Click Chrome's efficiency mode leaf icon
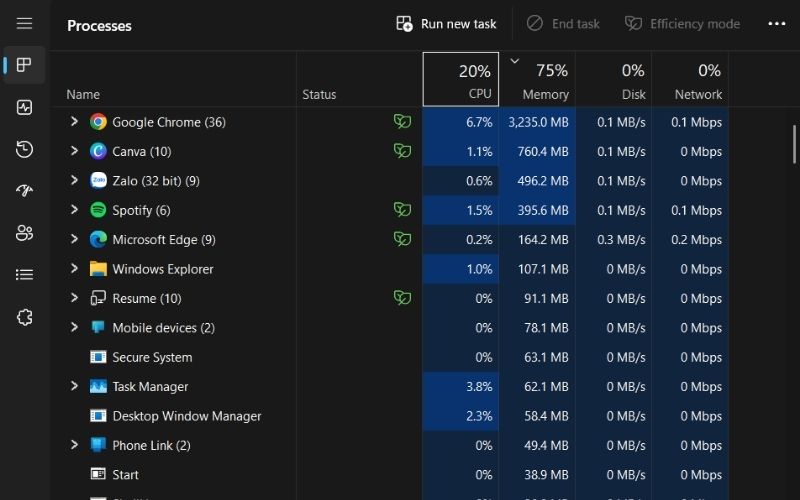Viewport: 800px width, 500px height. tap(402, 121)
